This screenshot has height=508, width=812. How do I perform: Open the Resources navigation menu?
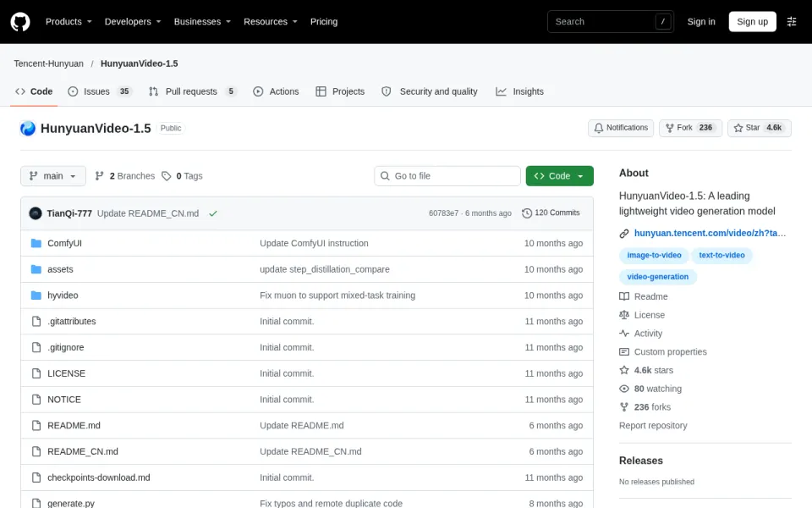[x=271, y=22]
